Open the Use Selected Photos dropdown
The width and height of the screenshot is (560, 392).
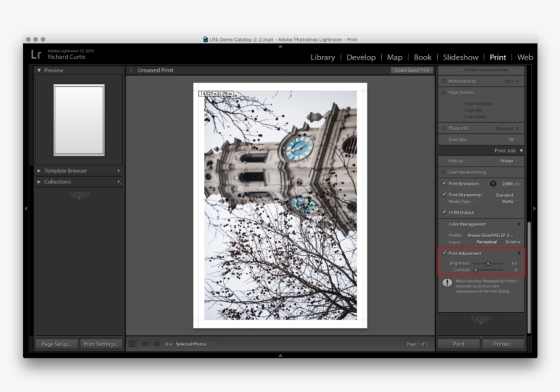point(193,344)
